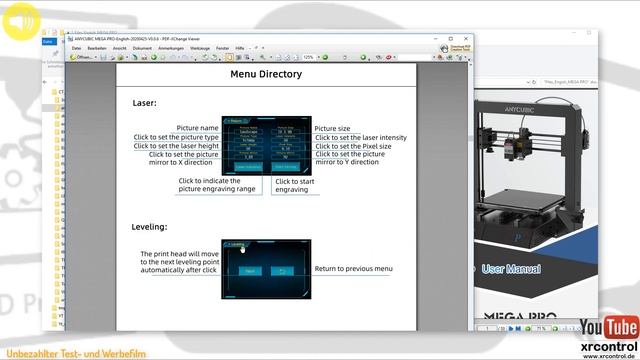Click the Öffnen toolbar button
This screenshot has width=640, height=360.
pyautogui.click(x=81, y=57)
